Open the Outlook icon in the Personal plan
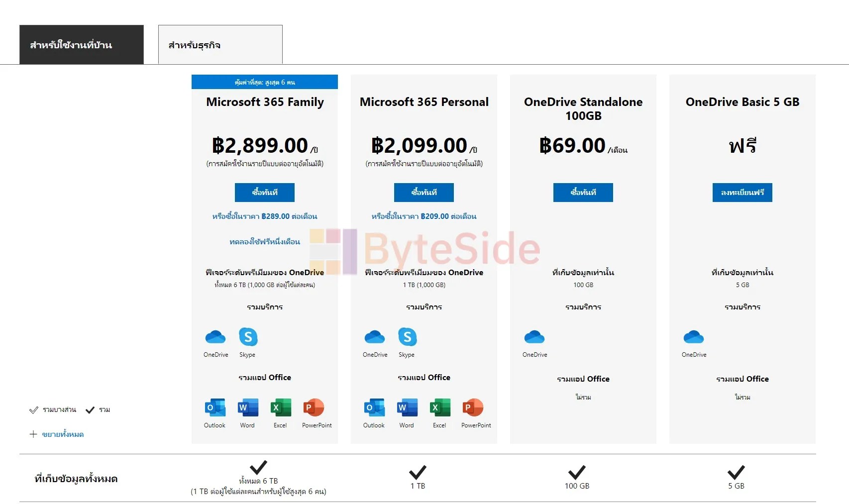Viewport: 849px width, 504px height. click(x=374, y=408)
